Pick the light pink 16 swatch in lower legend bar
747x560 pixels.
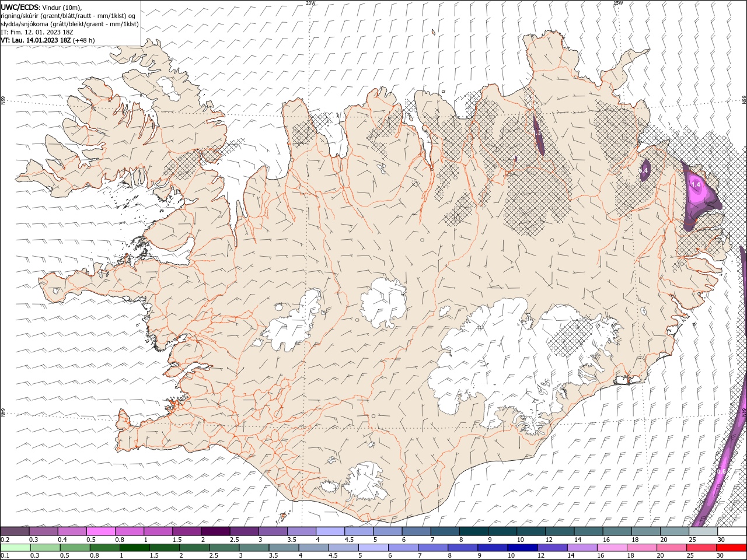612,548
